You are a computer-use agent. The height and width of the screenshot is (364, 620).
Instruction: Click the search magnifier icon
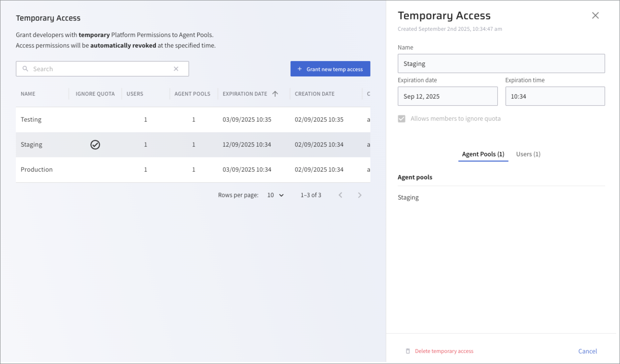(x=25, y=69)
